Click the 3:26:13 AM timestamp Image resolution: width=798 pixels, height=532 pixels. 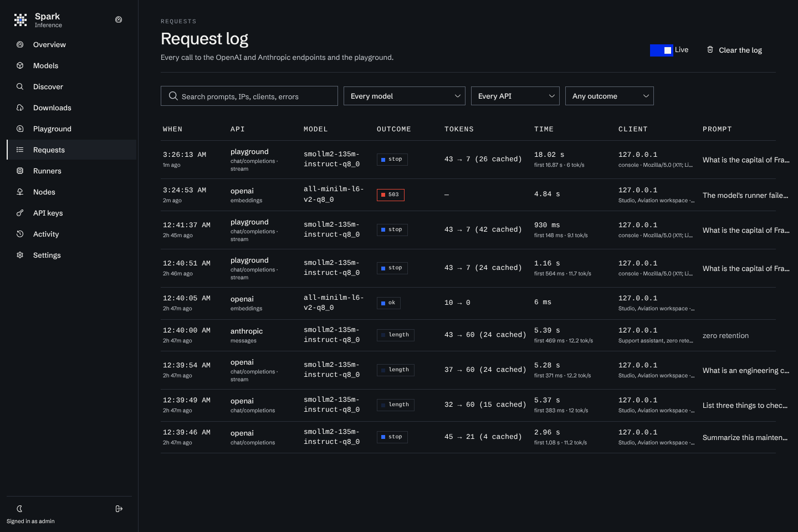click(185, 155)
